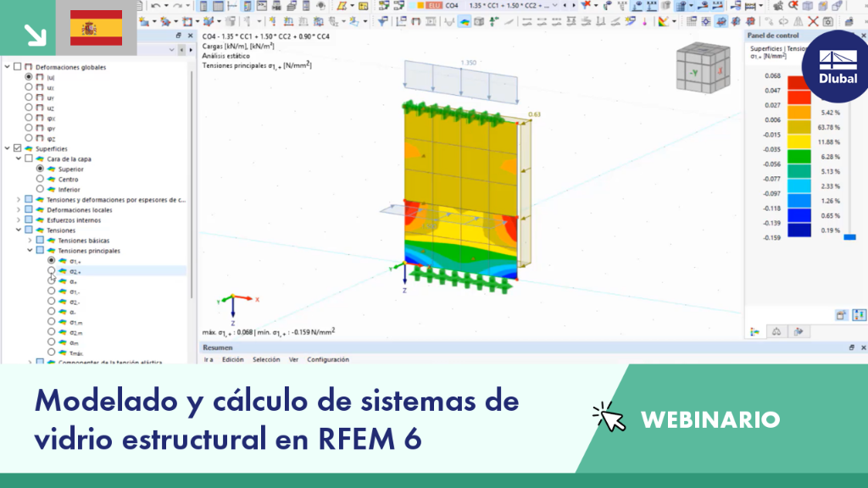Click the filter tab icon in control panel
This screenshot has height=488, width=868.
[798, 331]
